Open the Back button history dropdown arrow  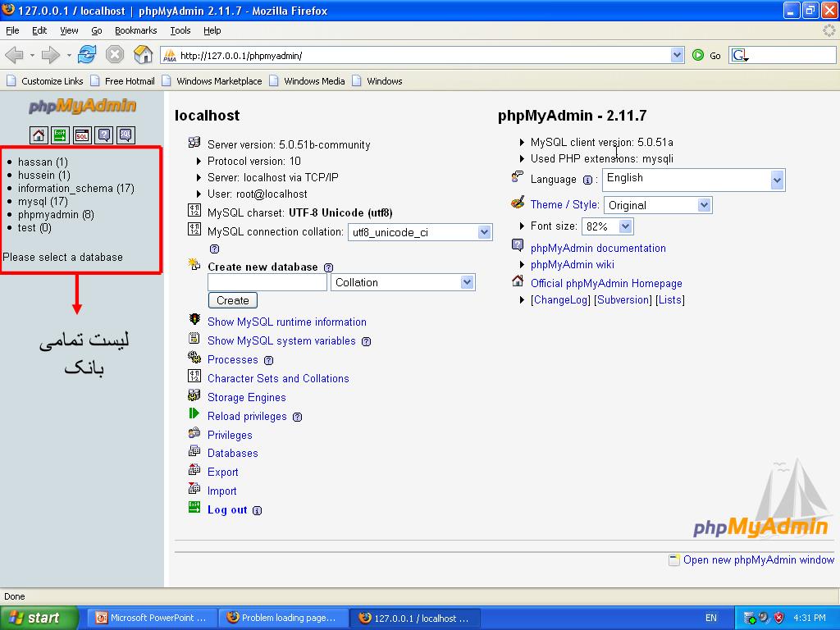(32, 55)
